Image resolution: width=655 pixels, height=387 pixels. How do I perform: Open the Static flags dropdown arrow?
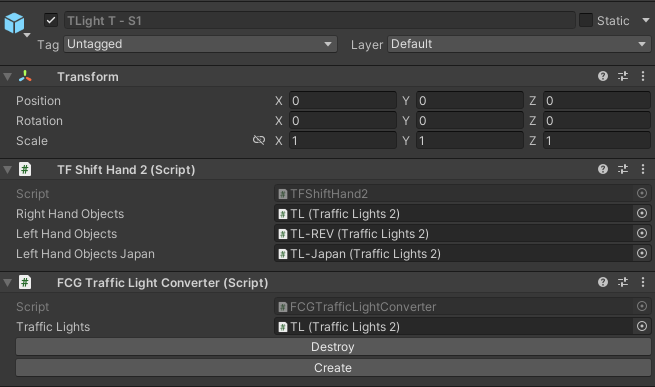click(646, 20)
